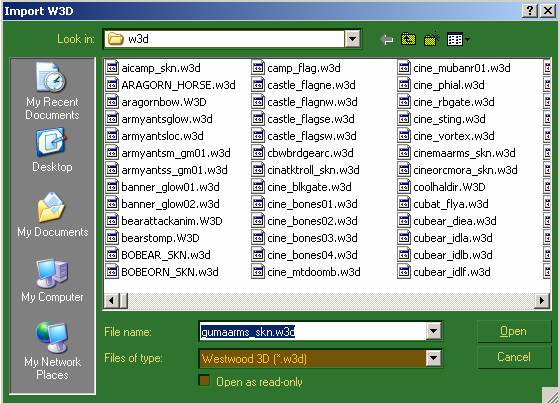Image resolution: width=560 pixels, height=404 pixels.
Task: Select the file armyantsloc.w3d
Action: coord(155,136)
